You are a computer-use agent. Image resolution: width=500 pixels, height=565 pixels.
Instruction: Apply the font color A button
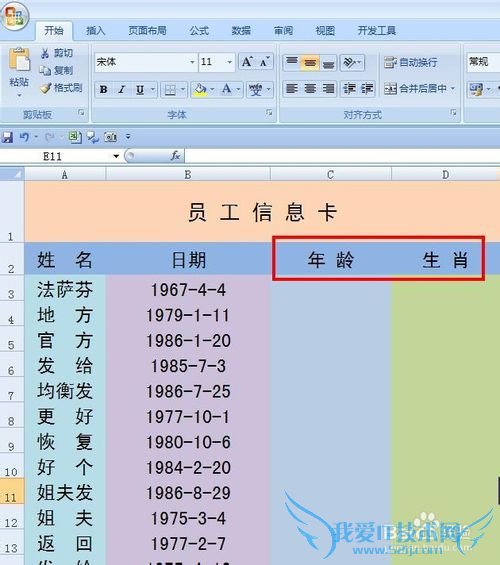227,89
